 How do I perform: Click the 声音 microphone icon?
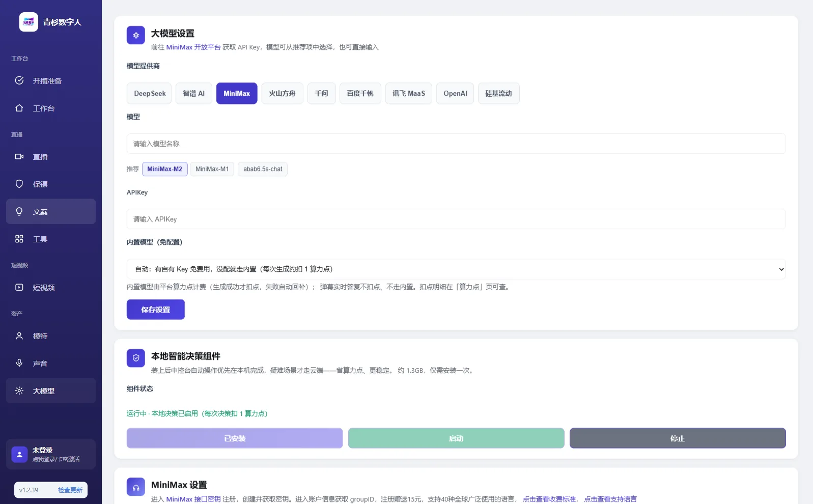coord(19,363)
